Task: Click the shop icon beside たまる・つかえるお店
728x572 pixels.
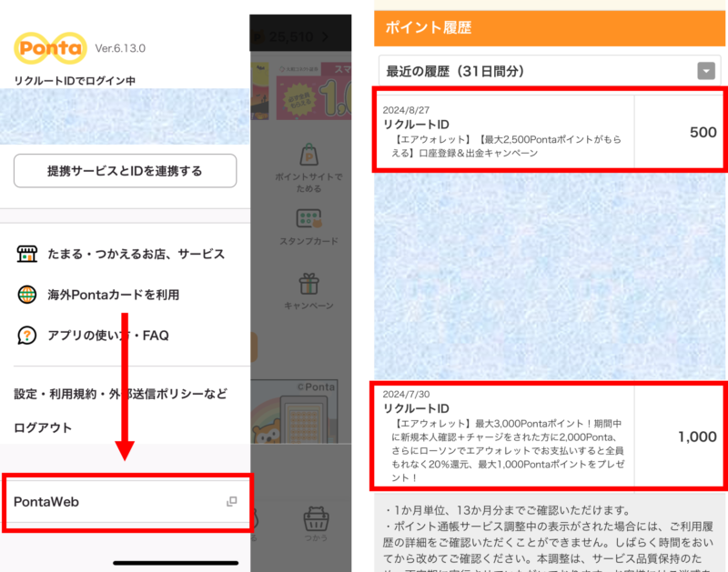Action: tap(27, 254)
